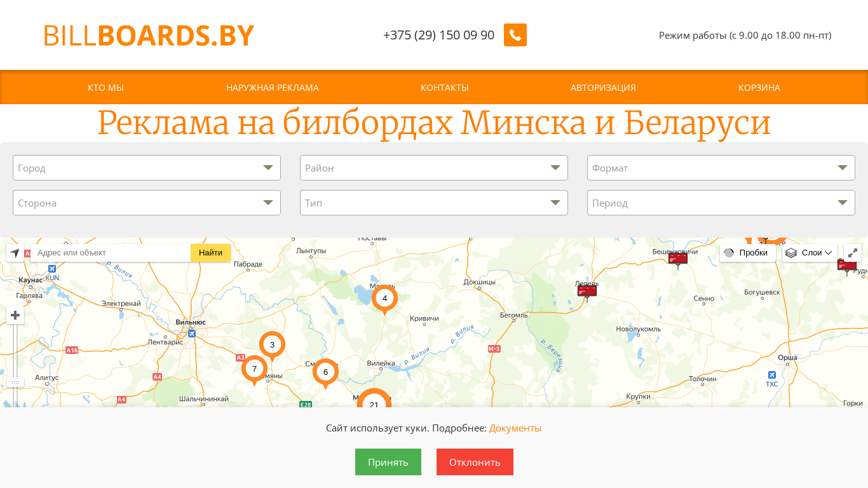868x488 pixels.
Task: Toggle the Пробки traffic layer
Action: [747, 253]
